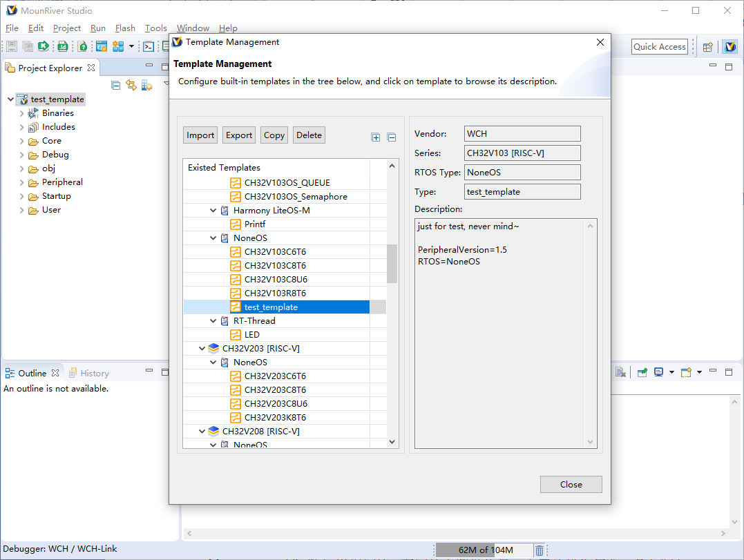Maximize the editor area panel
The width and height of the screenshot is (744, 560).
(729, 67)
